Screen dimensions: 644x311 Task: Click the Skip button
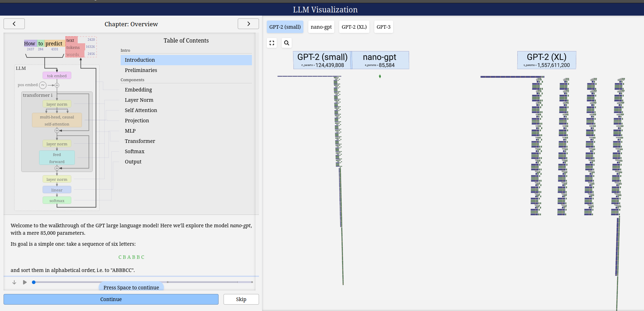click(x=241, y=299)
